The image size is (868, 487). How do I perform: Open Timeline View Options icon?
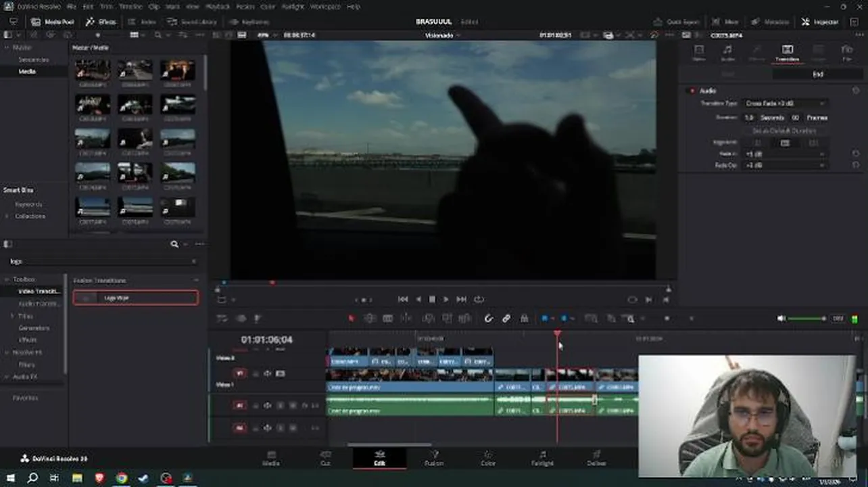coord(222,319)
